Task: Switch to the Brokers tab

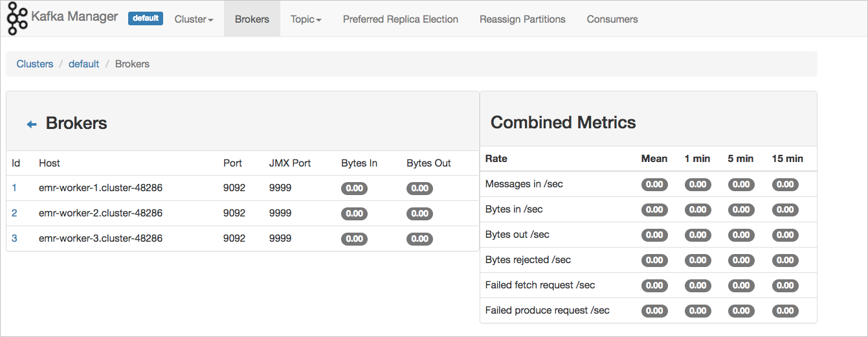Action: coord(252,19)
